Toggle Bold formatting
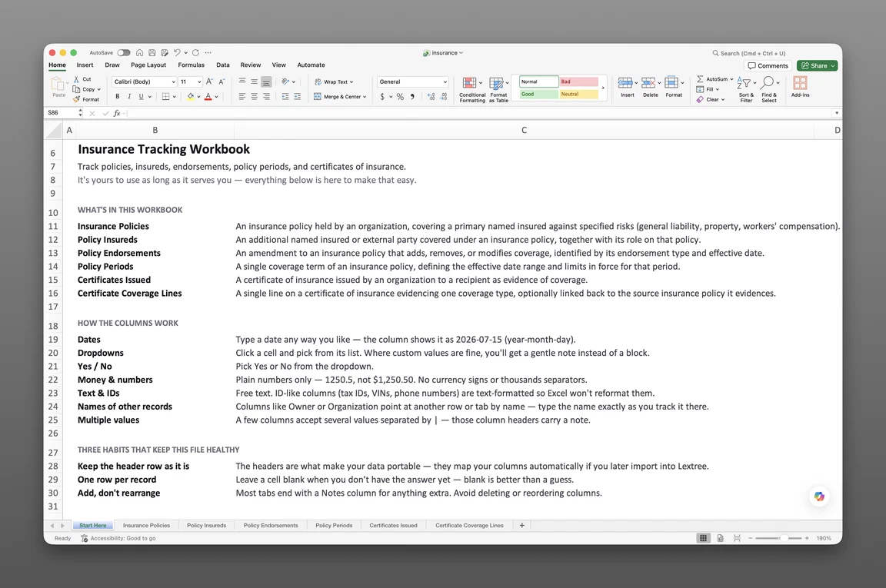The height and width of the screenshot is (588, 886). (118, 97)
